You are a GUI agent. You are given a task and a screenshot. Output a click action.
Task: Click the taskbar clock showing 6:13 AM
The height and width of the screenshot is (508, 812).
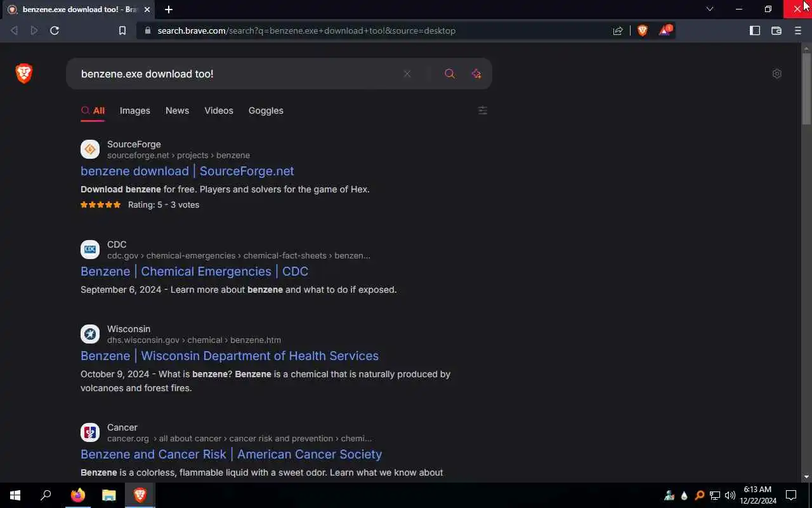[x=757, y=495]
